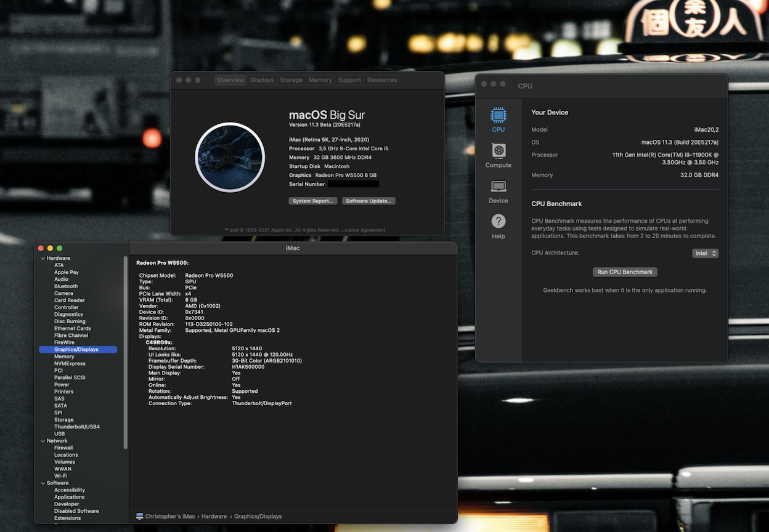Collapse the Software section in sidebar
Screen dimensions: 769x532
(43, 483)
